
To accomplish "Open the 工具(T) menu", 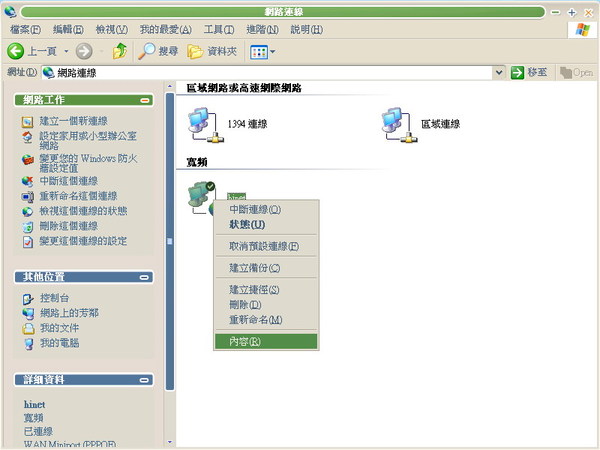I will point(219,29).
